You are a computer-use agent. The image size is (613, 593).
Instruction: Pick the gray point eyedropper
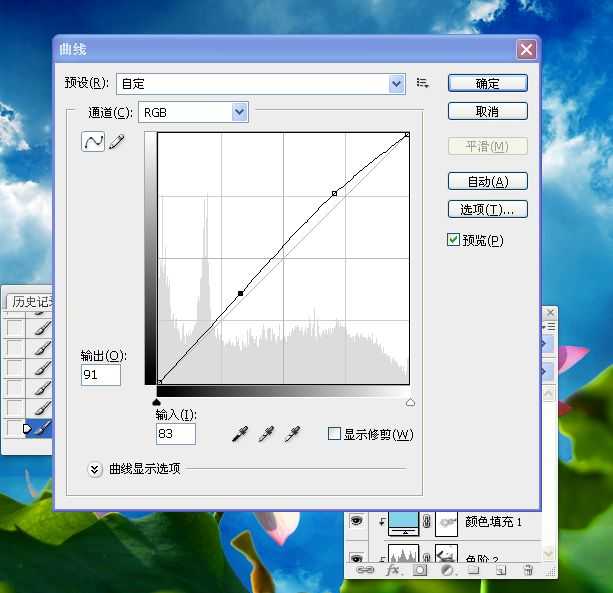click(266, 434)
